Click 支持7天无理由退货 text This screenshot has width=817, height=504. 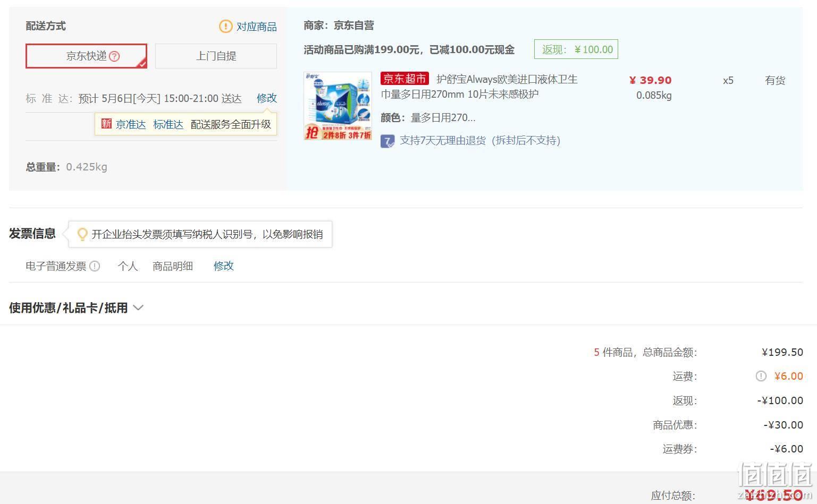point(480,141)
